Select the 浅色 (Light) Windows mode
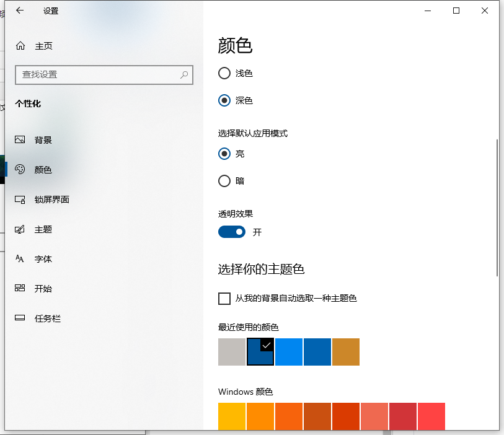Viewport: 504px width, 435px height. click(x=224, y=73)
